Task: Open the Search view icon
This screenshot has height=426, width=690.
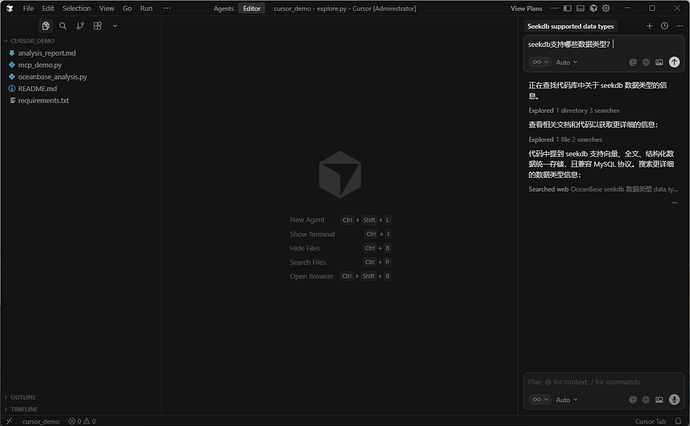Action: (63, 26)
